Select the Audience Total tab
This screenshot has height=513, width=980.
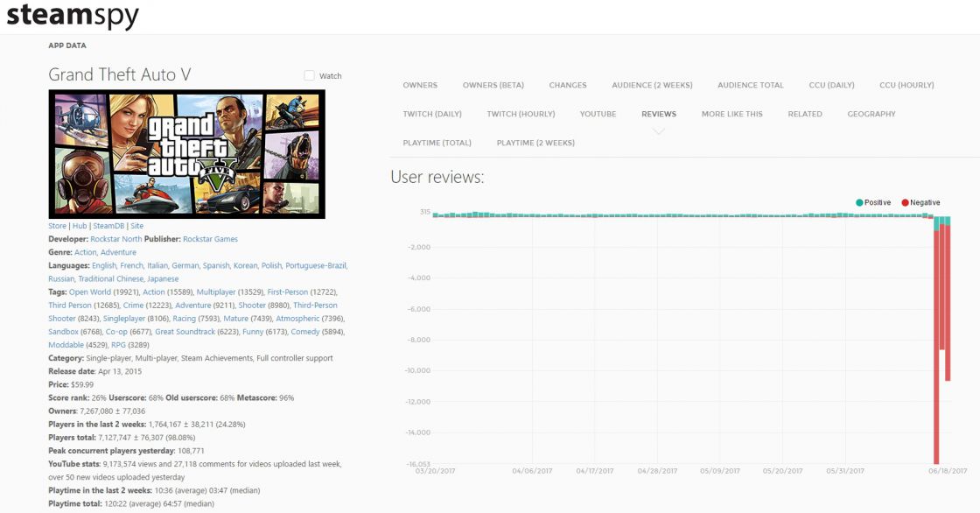click(750, 85)
